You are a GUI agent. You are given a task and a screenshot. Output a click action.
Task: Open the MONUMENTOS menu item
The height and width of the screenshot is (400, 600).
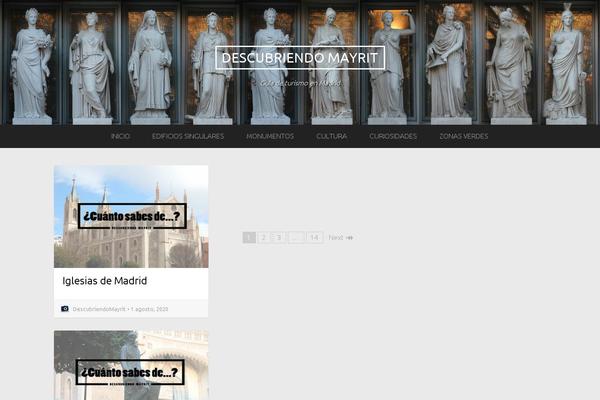coord(270,136)
